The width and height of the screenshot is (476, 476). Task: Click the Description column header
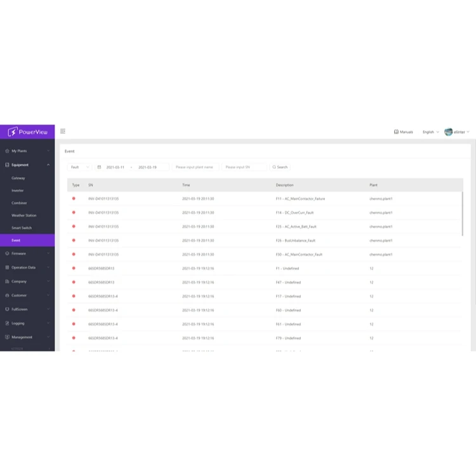285,185
